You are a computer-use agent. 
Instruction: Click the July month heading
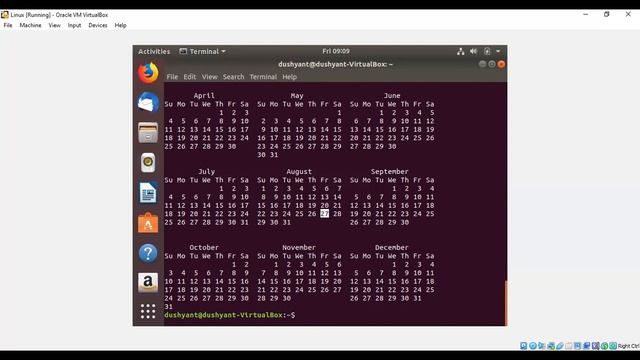[206, 171]
